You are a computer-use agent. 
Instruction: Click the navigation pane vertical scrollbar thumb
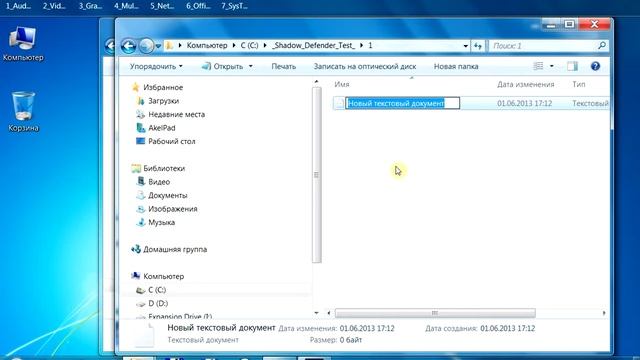tap(316, 175)
